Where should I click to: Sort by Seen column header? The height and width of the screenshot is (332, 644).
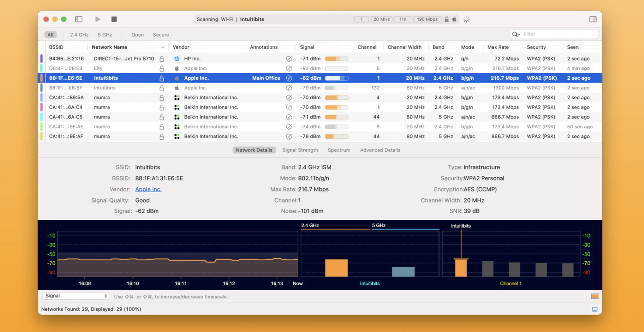coord(573,47)
